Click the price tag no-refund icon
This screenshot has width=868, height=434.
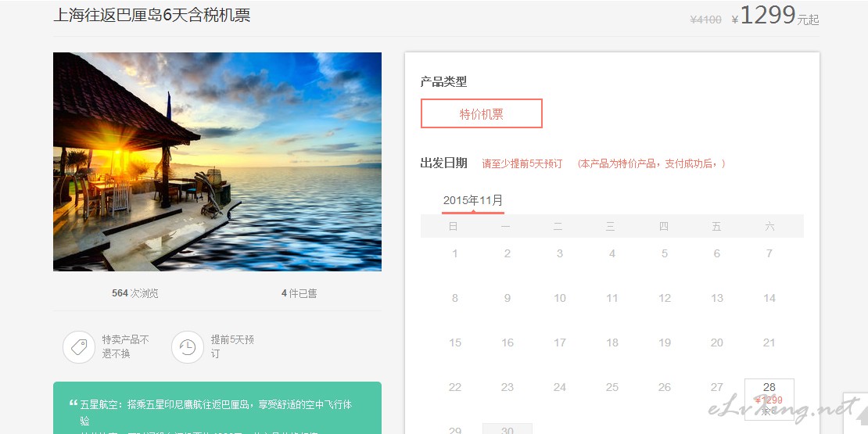coord(79,347)
